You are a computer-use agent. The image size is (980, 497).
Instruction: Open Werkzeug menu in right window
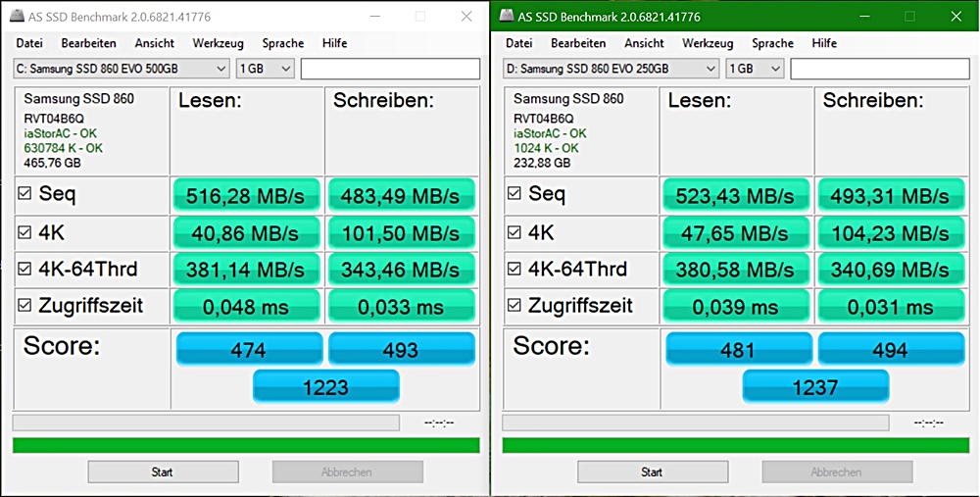click(x=708, y=43)
